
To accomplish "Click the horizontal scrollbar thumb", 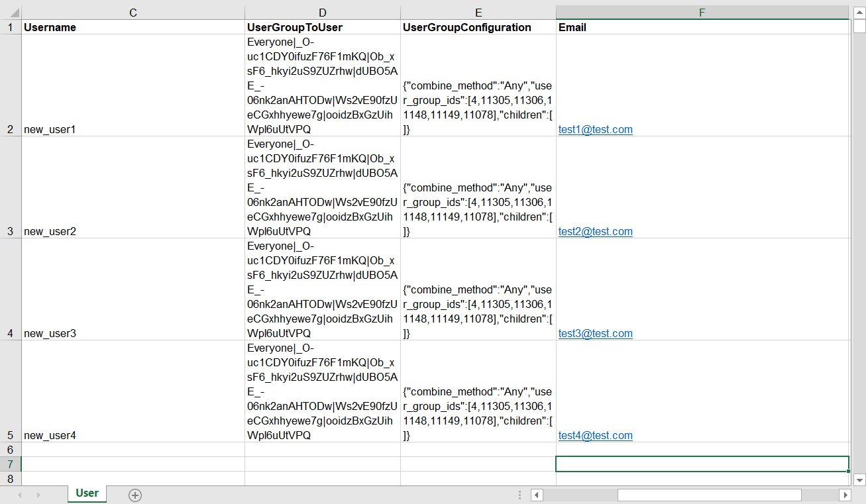I will [708, 495].
